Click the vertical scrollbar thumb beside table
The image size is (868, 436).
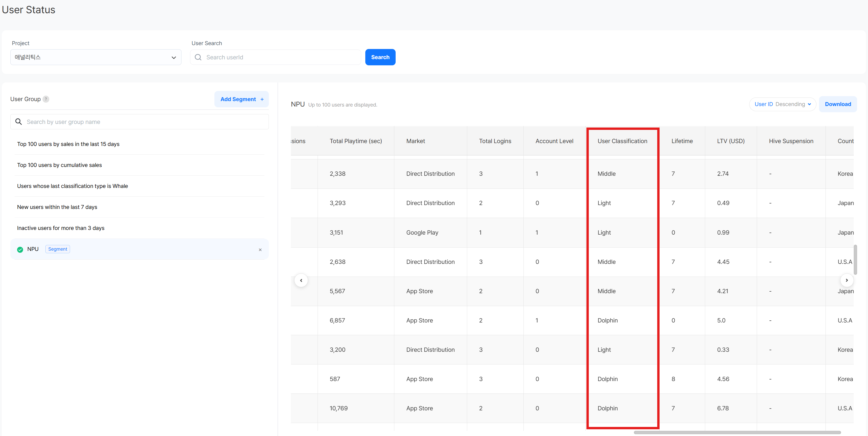tap(855, 260)
